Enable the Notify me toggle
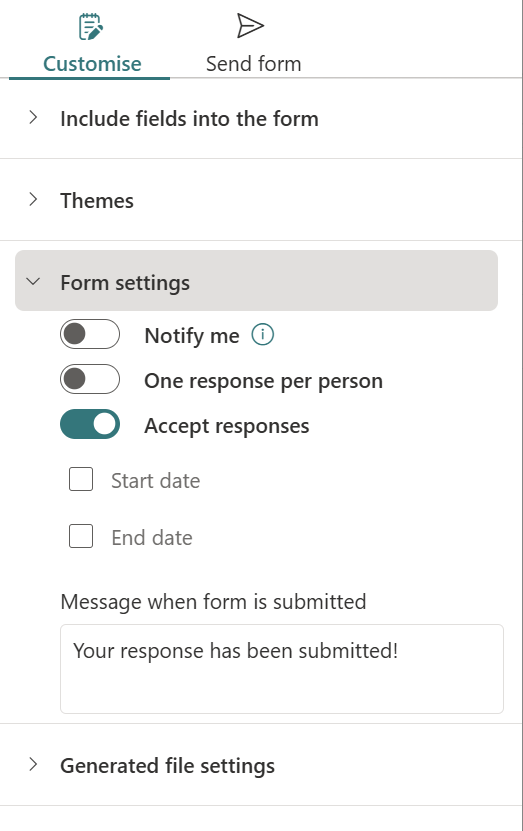Viewport: 523px width, 831px height. [x=90, y=334]
